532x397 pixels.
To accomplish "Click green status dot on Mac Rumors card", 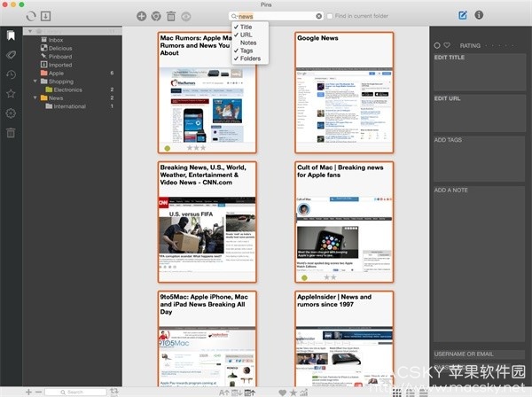I will pos(168,148).
